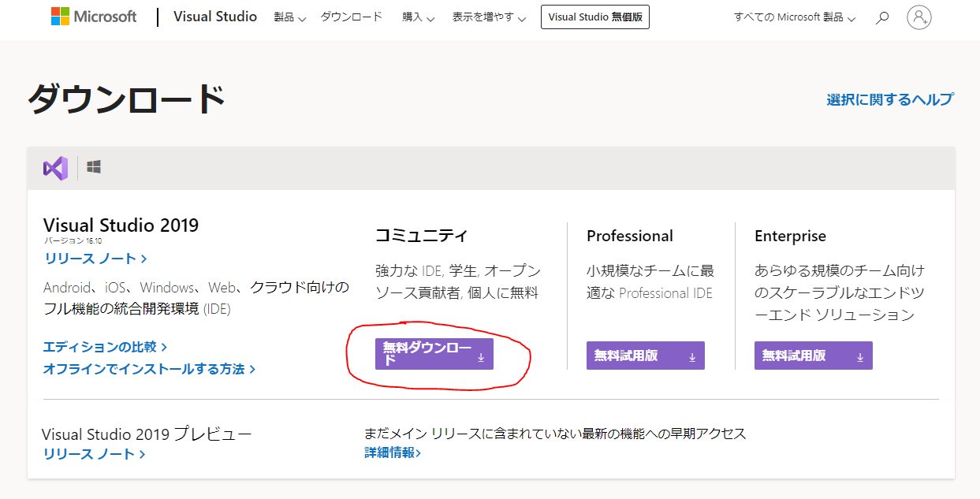Open the Visual Studio product home link
Viewport: 980px width, 499px height.
click(215, 17)
